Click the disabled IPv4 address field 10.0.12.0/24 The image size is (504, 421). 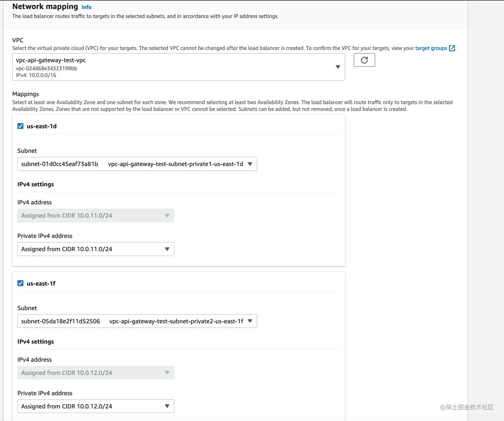(x=96, y=373)
